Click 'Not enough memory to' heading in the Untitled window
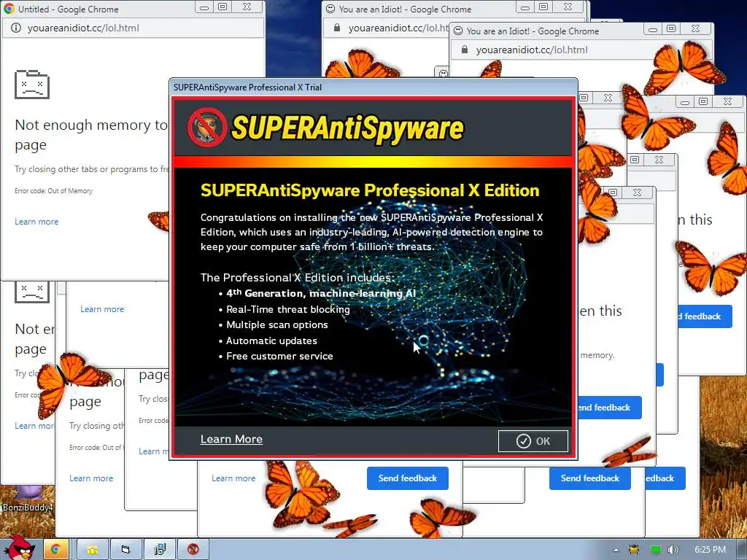Viewport: 747px width, 560px height. point(91,125)
